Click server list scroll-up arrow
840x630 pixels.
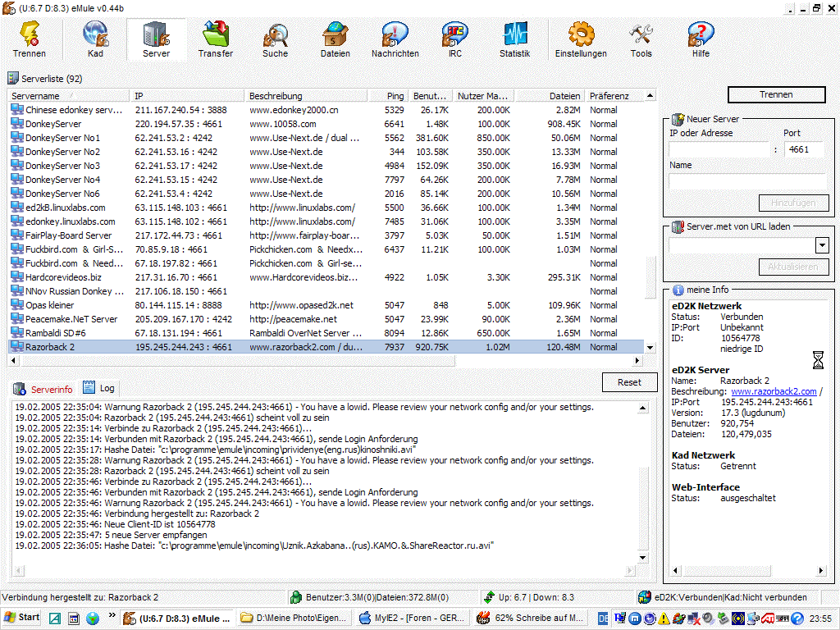(x=650, y=95)
